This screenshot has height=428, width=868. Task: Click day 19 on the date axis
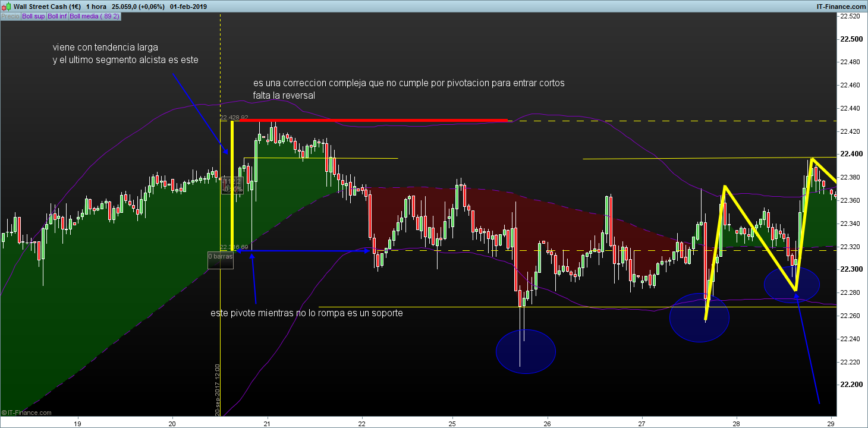(77, 423)
